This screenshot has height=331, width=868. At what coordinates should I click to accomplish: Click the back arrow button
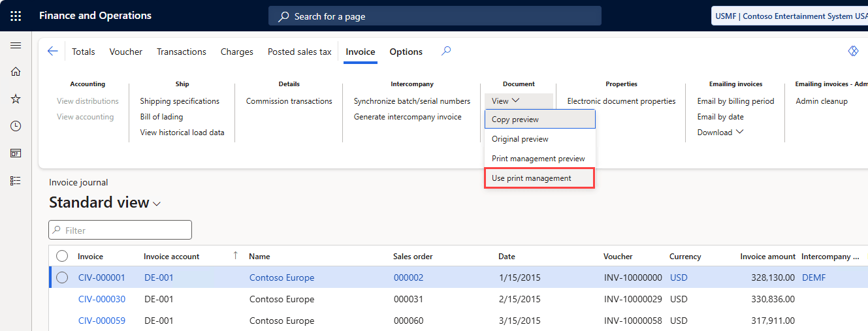pos(53,52)
